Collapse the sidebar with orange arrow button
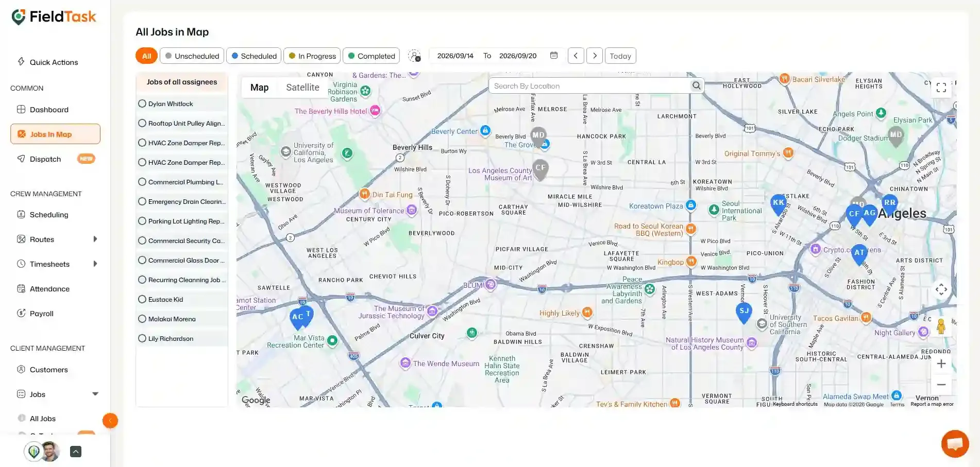 pyautogui.click(x=110, y=421)
